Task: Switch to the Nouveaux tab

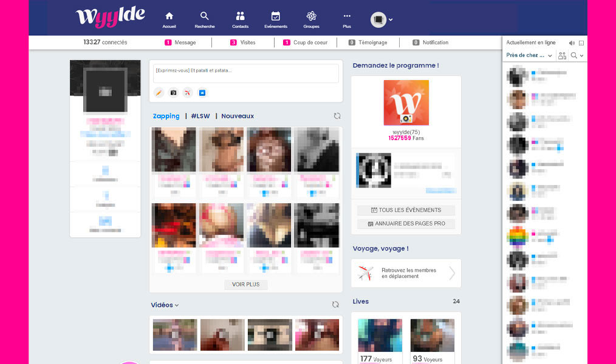Action: [237, 116]
